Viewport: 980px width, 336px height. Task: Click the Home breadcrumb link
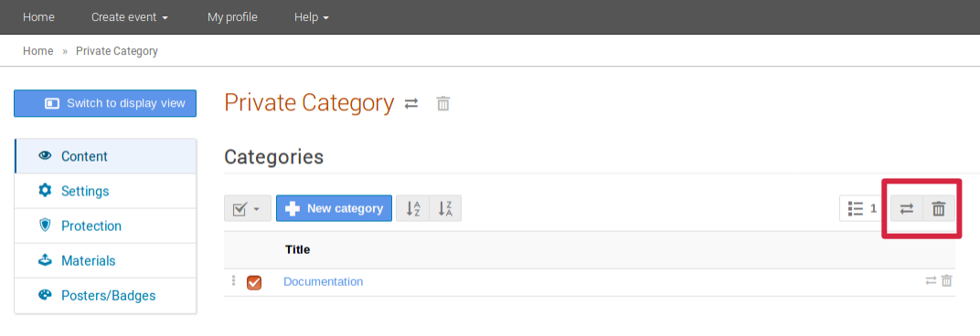click(x=38, y=51)
